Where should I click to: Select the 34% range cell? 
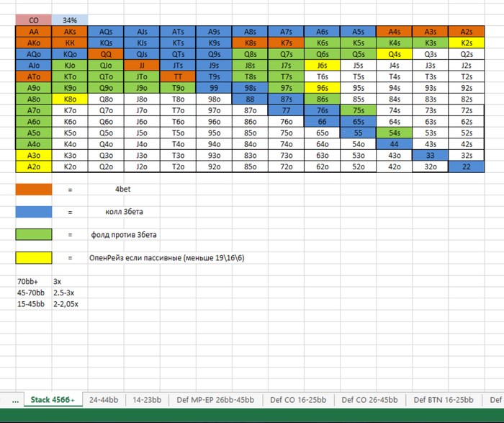click(70, 20)
